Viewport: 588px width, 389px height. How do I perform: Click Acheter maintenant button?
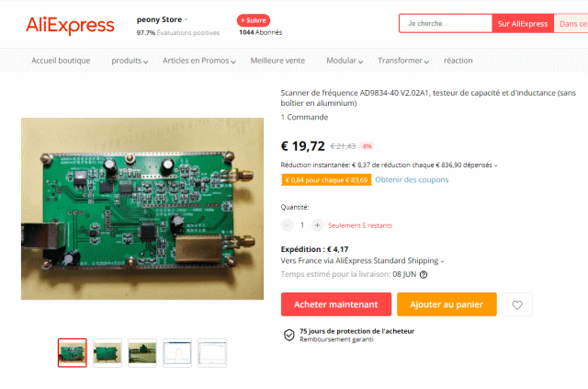[x=336, y=304]
